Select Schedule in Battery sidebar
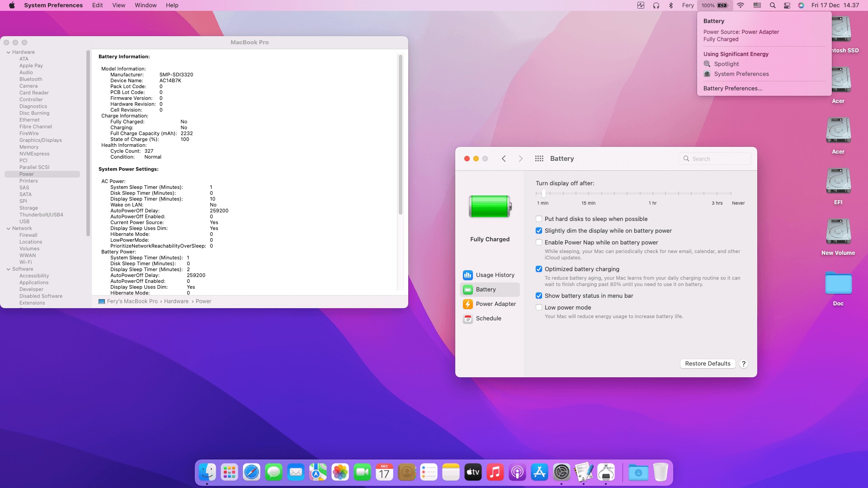868x488 pixels. tap(490, 318)
